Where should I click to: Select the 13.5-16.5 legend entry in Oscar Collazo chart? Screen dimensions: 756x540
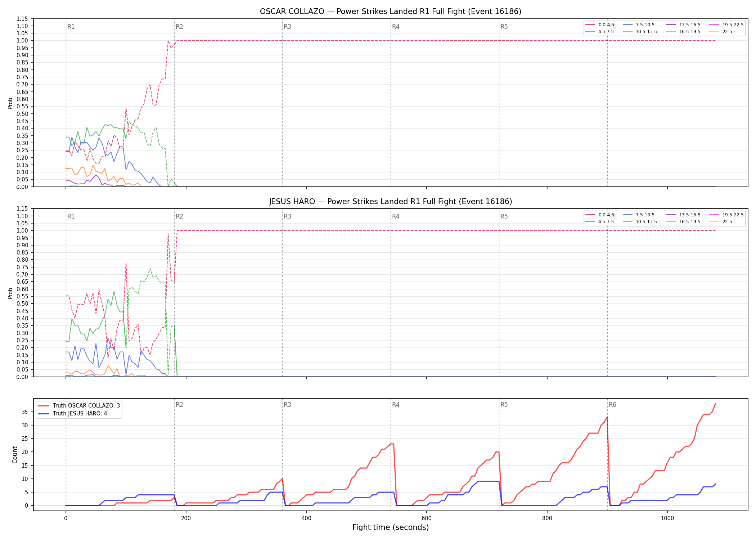point(683,25)
